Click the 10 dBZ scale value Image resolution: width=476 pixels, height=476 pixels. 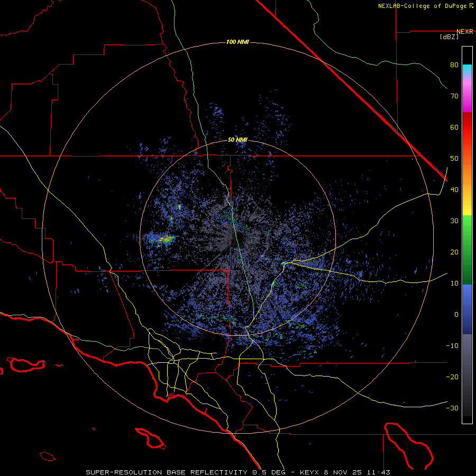454,283
